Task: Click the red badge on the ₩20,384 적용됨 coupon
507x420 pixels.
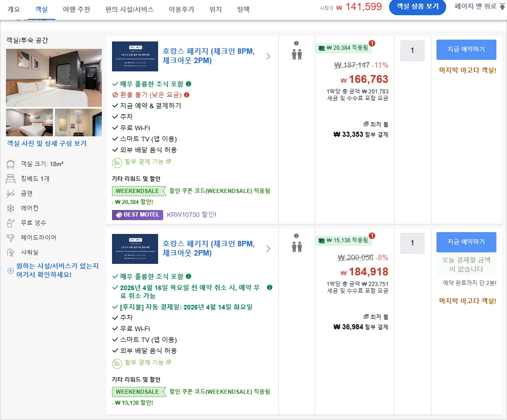Action: pos(372,43)
